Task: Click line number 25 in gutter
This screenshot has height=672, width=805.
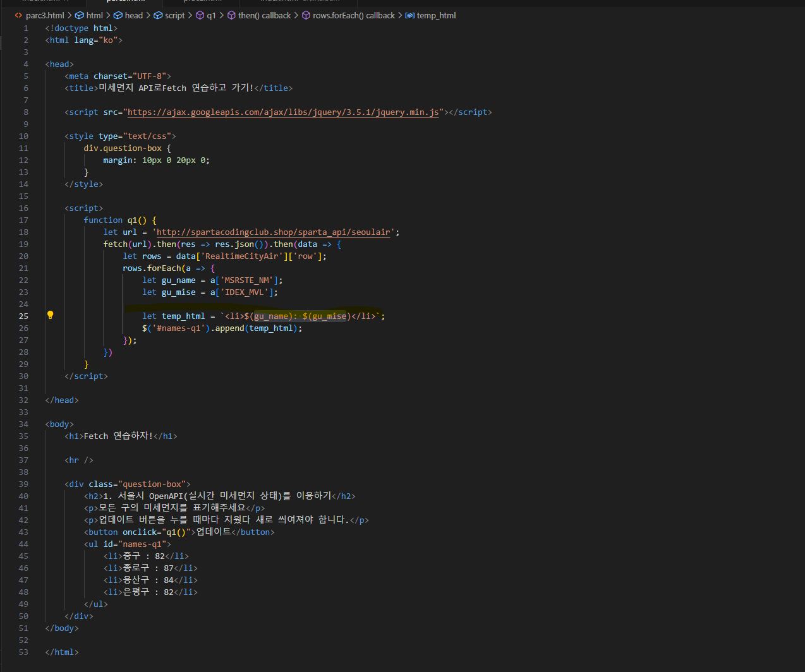Action: 23,316
